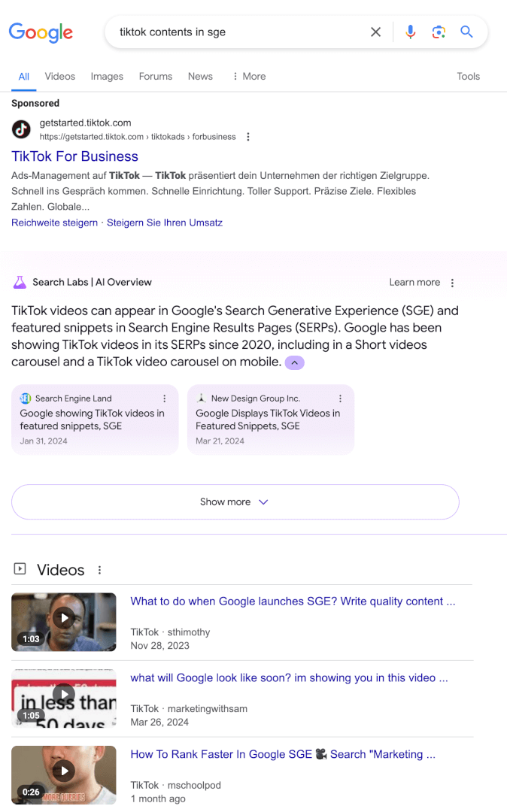This screenshot has width=507, height=812.
Task: Click the 'Jan 31, 2024' date text
Action: [44, 441]
